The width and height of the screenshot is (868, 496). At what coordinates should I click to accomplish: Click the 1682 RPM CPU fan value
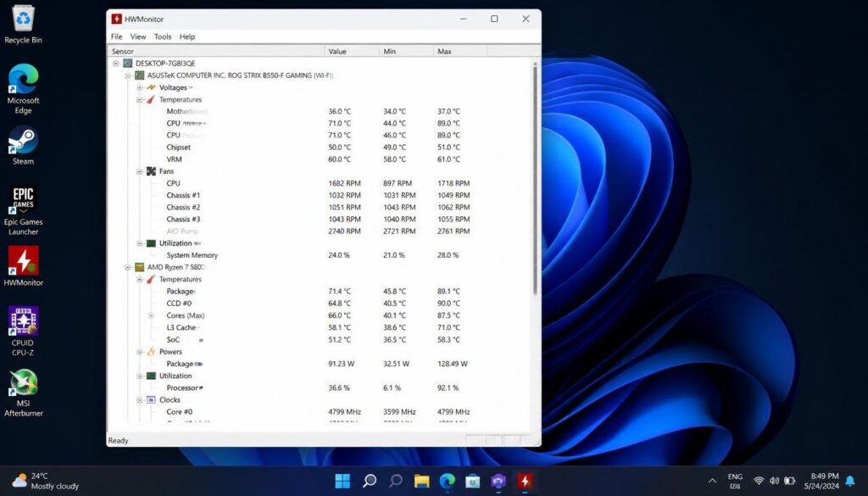(x=344, y=183)
